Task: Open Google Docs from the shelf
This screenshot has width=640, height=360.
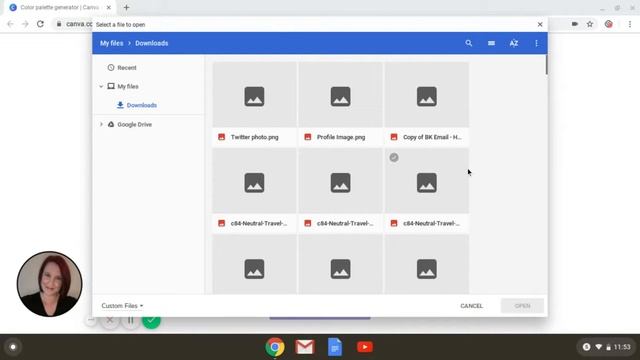Action: (335, 347)
